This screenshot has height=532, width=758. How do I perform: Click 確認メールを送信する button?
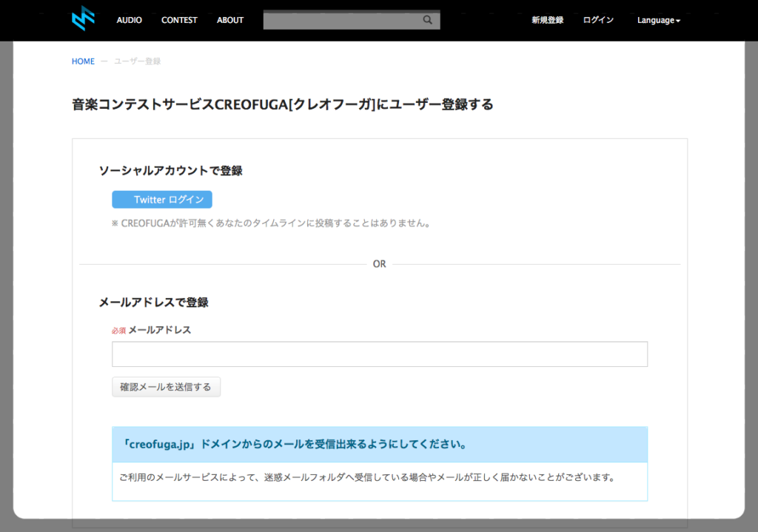(x=166, y=387)
